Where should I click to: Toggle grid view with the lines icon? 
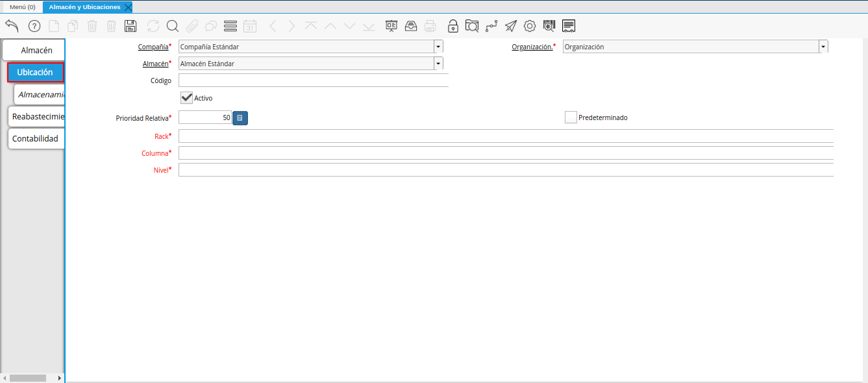(x=230, y=26)
